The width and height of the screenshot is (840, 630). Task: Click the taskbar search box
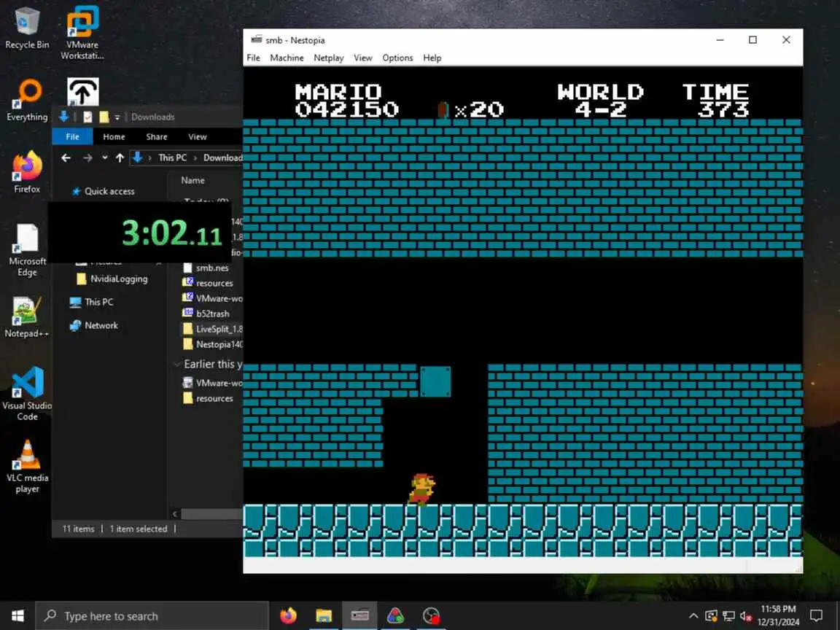[x=152, y=616]
